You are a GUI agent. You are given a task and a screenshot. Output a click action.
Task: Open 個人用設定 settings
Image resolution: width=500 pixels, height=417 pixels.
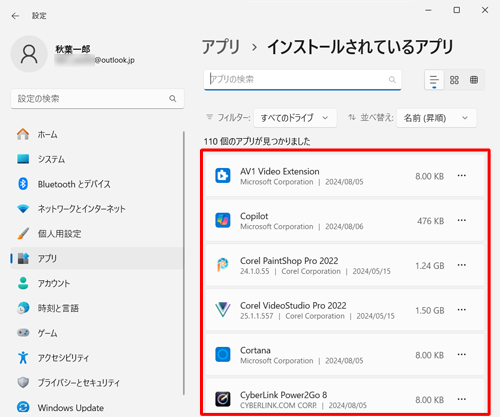point(97,233)
